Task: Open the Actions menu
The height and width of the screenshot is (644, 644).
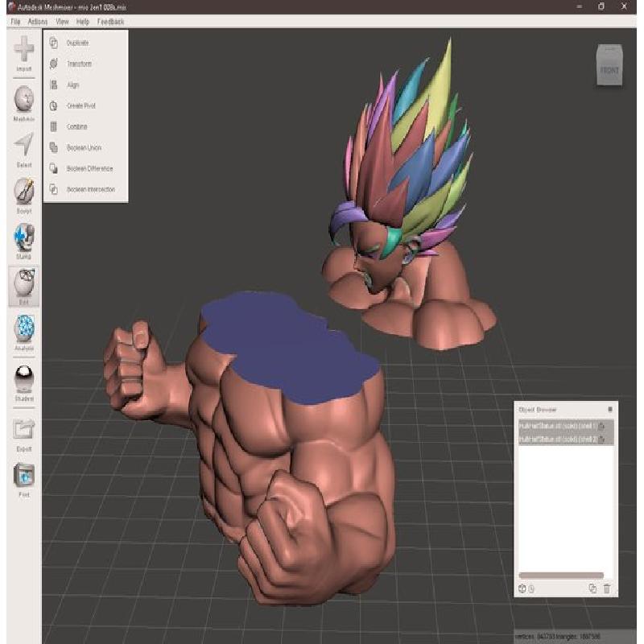Action: (38, 22)
